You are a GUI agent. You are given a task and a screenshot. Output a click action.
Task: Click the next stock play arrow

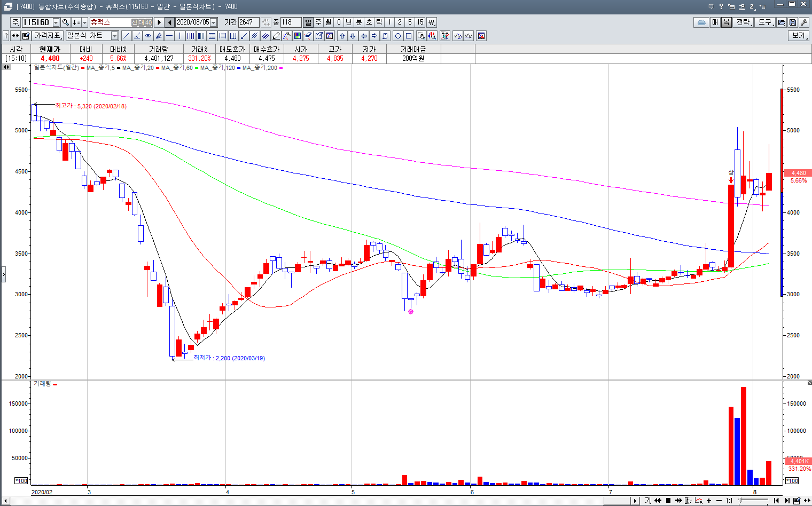[x=159, y=22]
